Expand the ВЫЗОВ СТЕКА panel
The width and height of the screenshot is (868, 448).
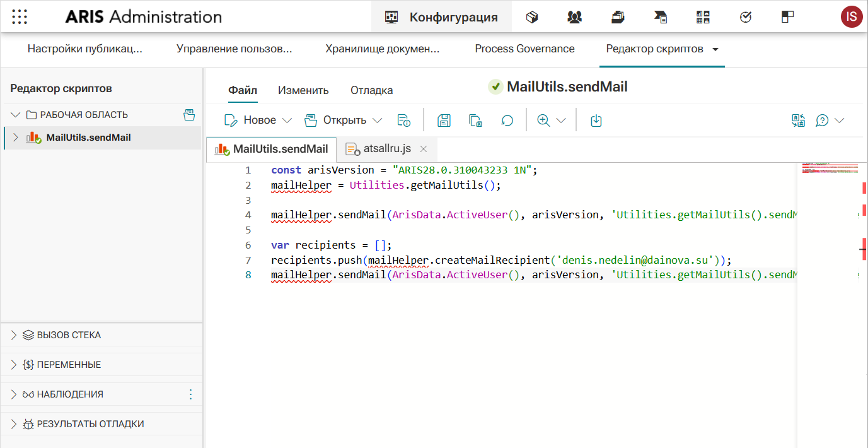pyautogui.click(x=14, y=335)
